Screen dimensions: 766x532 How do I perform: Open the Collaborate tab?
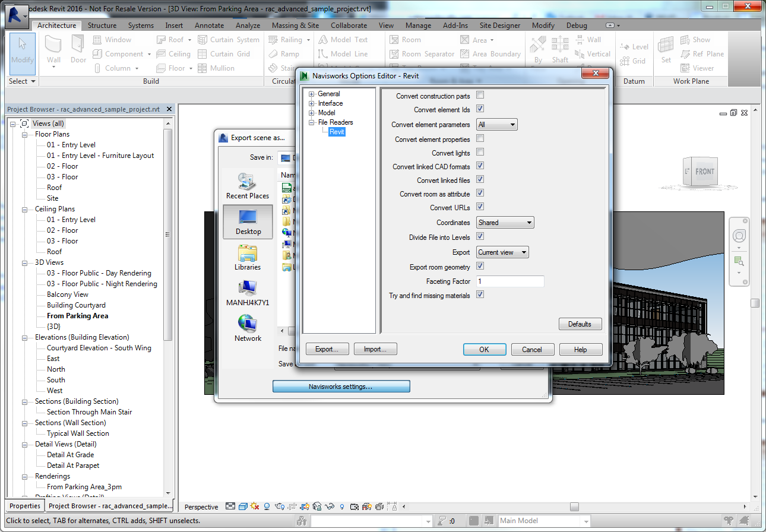coord(349,25)
